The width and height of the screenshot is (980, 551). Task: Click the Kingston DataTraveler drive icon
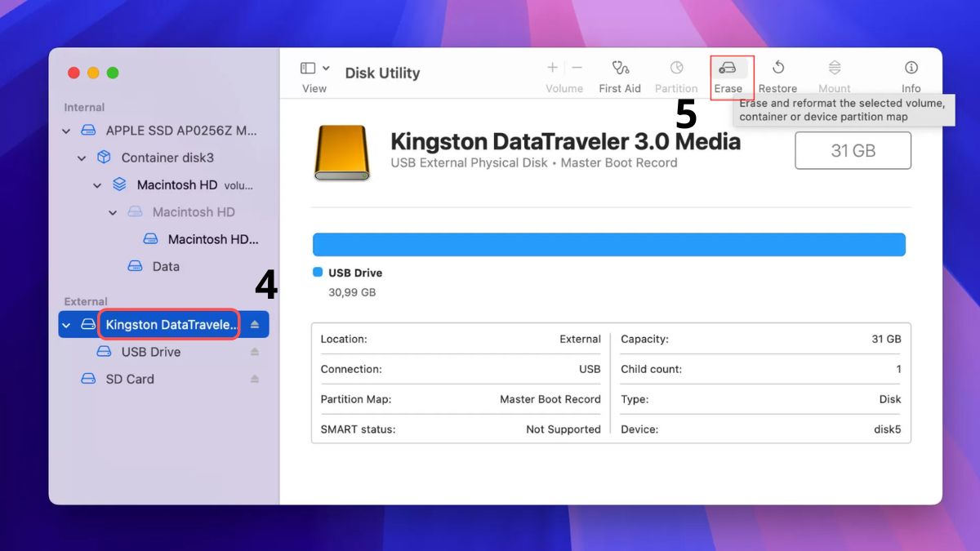pyautogui.click(x=341, y=153)
